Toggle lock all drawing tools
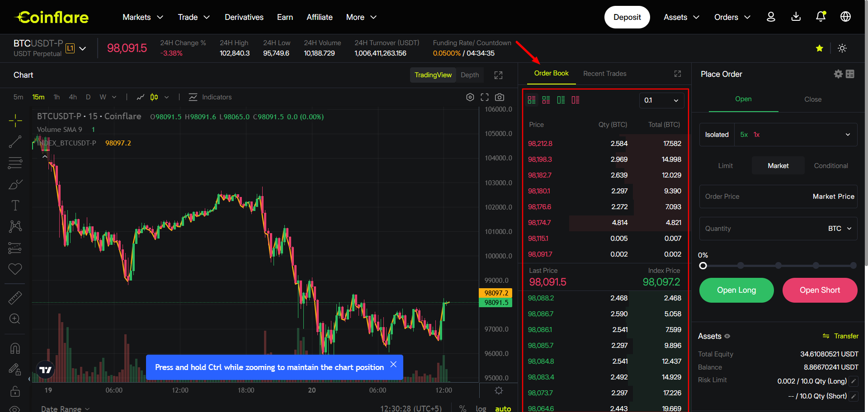 pos(15,391)
